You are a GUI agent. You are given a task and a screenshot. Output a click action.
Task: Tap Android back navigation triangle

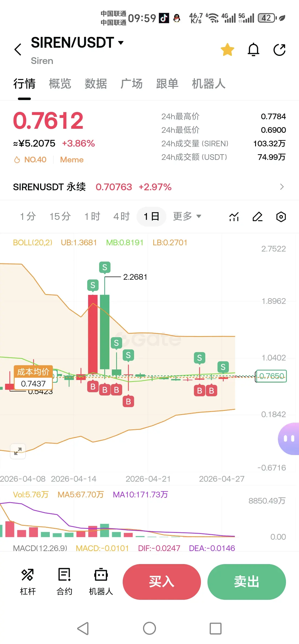click(83, 628)
